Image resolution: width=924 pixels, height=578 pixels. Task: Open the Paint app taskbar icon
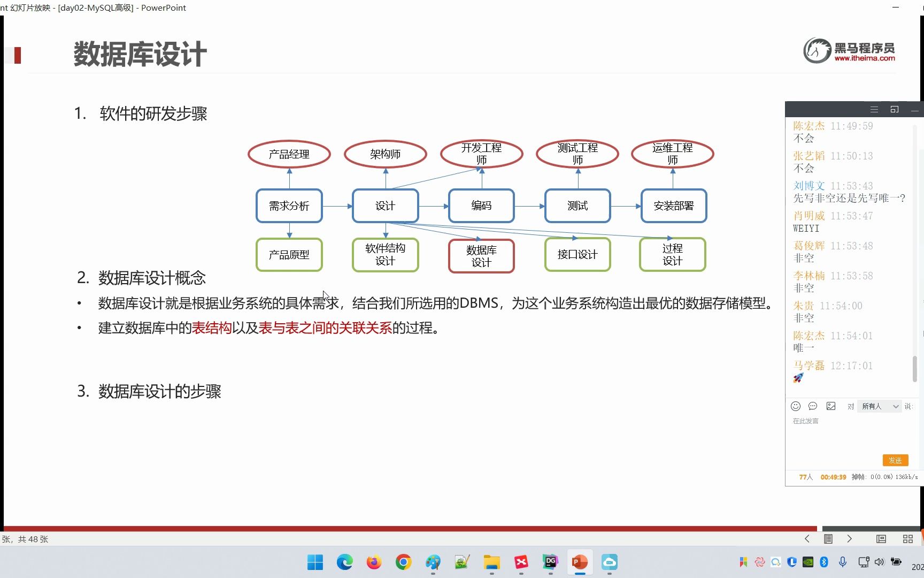[x=433, y=562]
